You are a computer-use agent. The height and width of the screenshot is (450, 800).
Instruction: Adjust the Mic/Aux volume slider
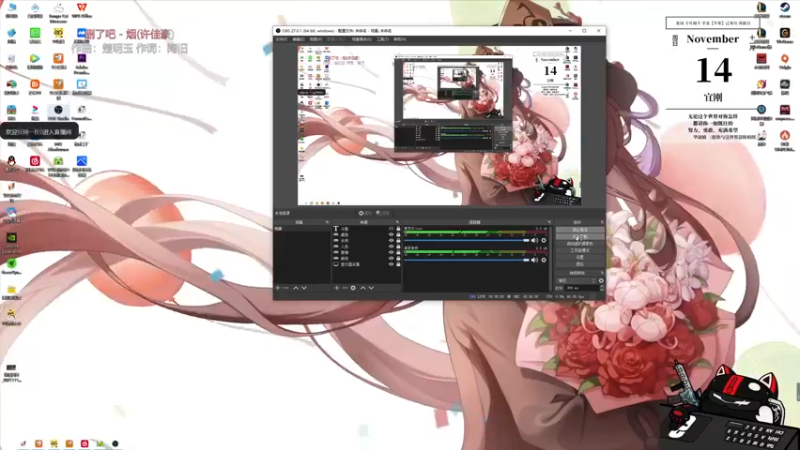coord(466,240)
